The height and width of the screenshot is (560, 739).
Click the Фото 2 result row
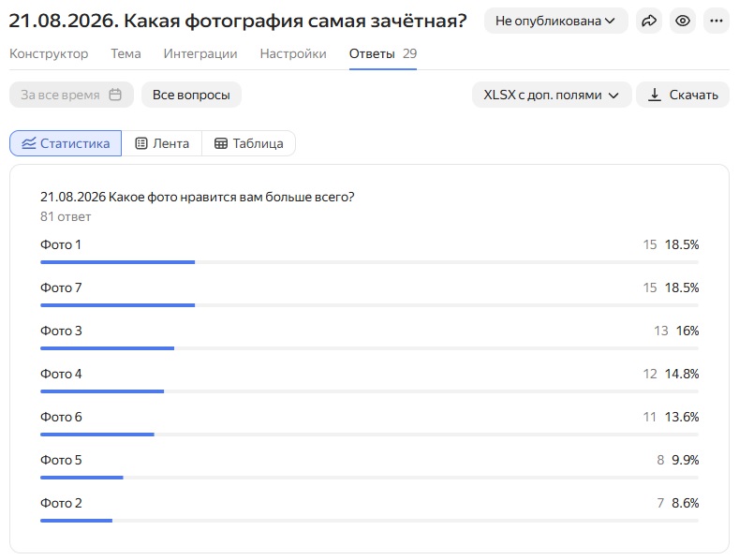point(369,509)
